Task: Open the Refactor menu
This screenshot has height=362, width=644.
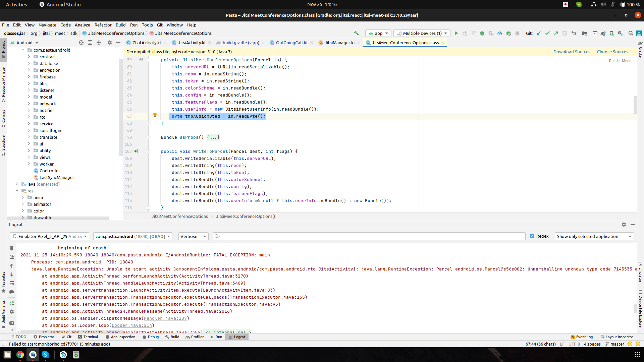Action: tap(103, 25)
